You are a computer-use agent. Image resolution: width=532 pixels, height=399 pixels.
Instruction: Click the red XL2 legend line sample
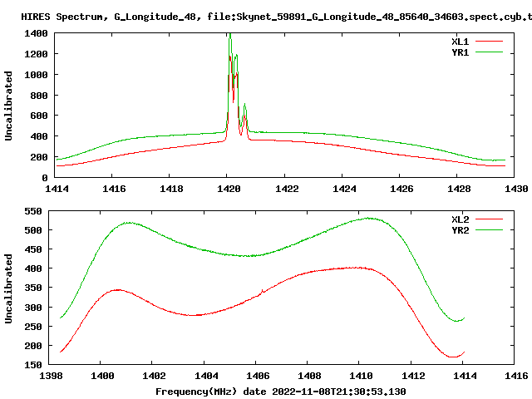click(489, 219)
